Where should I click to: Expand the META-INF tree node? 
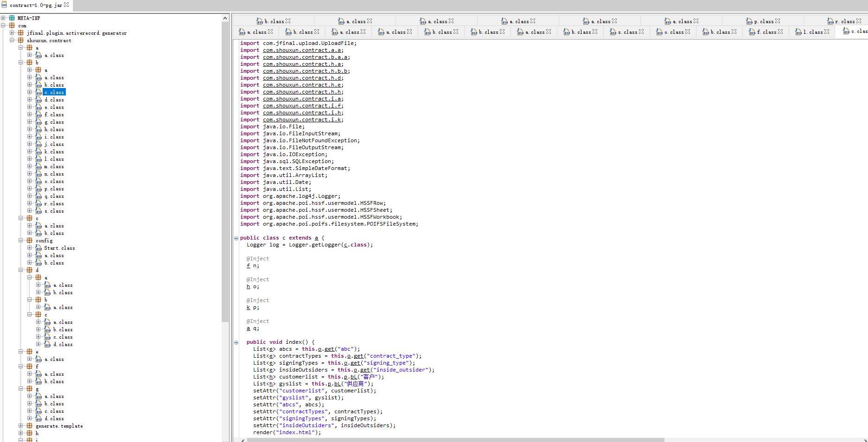coord(3,18)
